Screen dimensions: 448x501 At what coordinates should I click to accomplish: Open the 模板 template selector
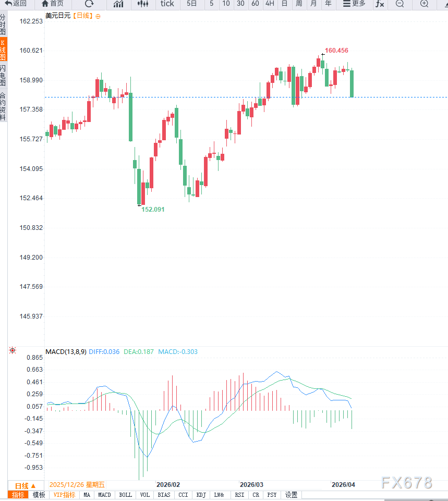pos(39,495)
